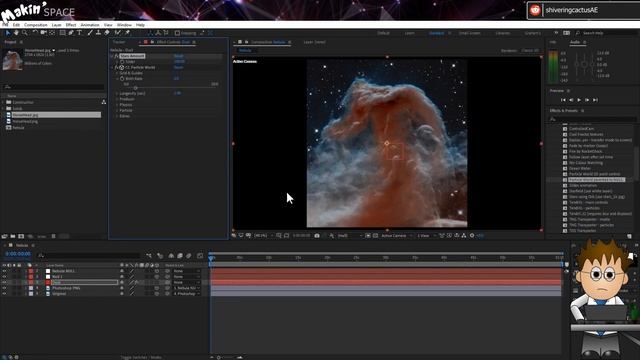
Task: Expand the Longevity (sec) property
Action: pos(117,93)
